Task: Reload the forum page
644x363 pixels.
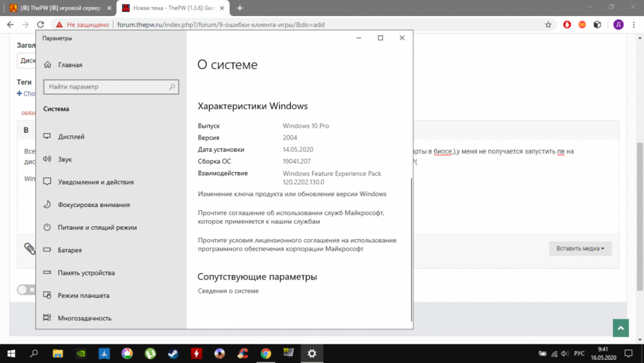Action: point(40,25)
